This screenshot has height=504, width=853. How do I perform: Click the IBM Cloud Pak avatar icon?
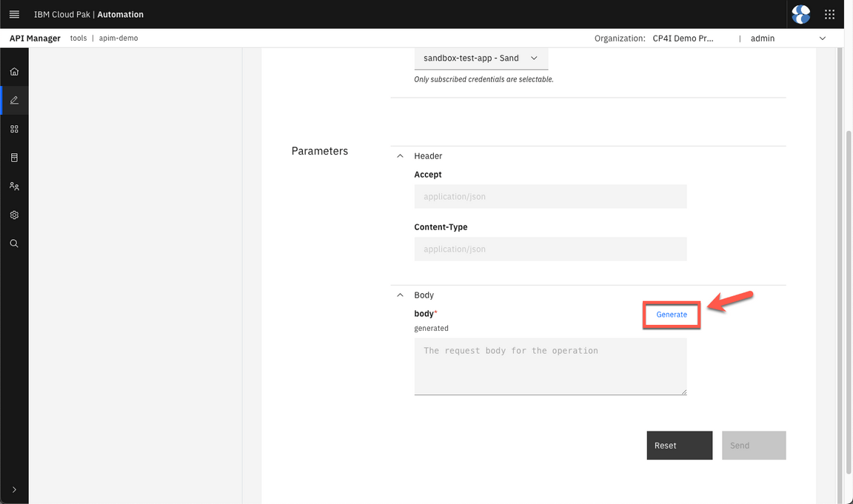(800, 14)
